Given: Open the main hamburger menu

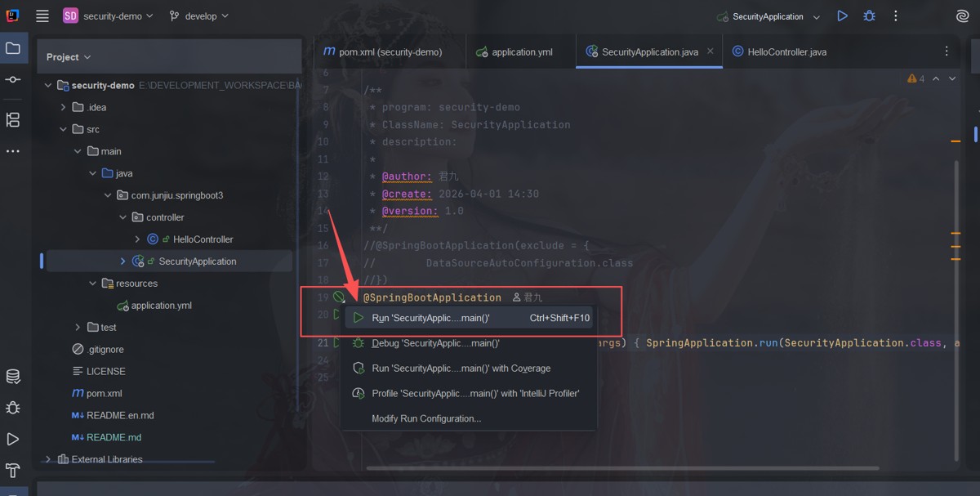Looking at the screenshot, I should tap(42, 16).
